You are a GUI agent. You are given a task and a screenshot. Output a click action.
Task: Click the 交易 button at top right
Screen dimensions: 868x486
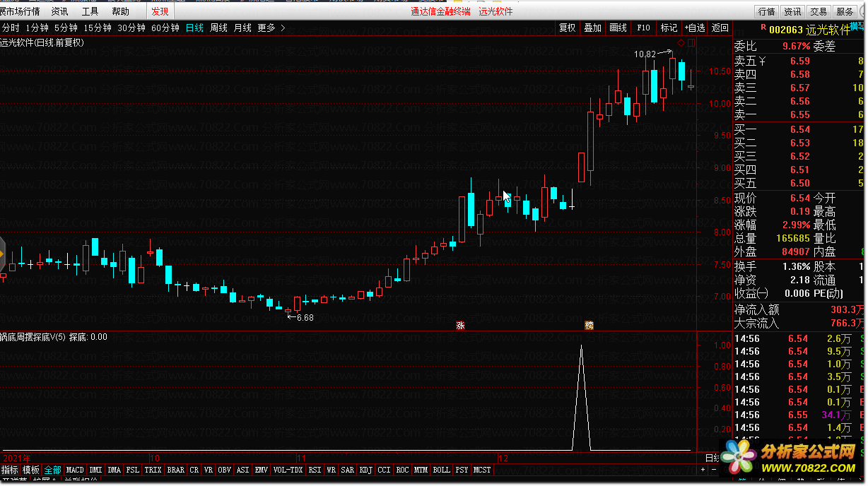pos(819,11)
